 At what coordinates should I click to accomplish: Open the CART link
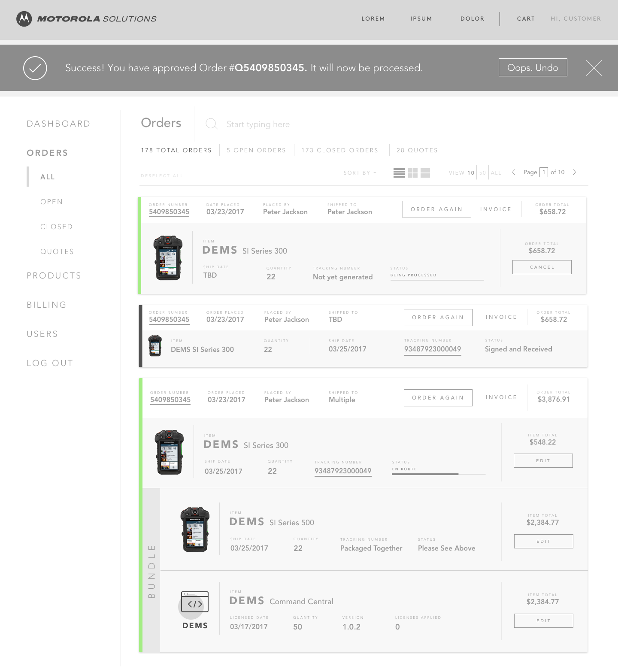[526, 19]
